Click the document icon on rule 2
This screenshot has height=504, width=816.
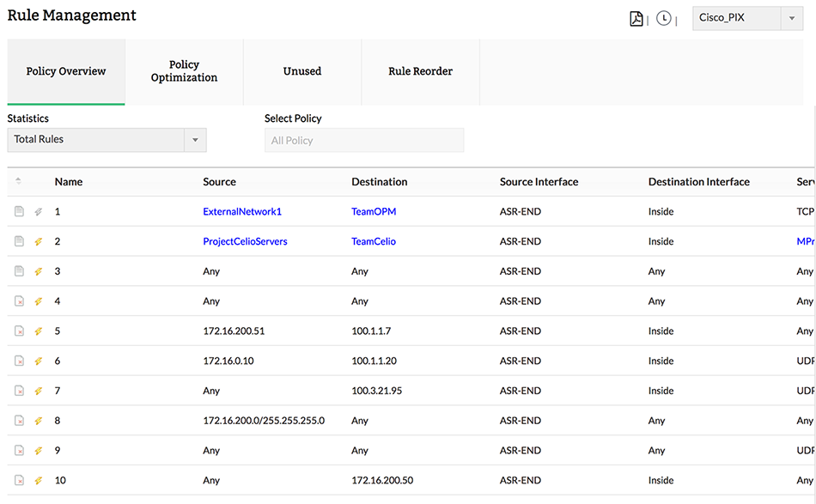[x=19, y=241]
